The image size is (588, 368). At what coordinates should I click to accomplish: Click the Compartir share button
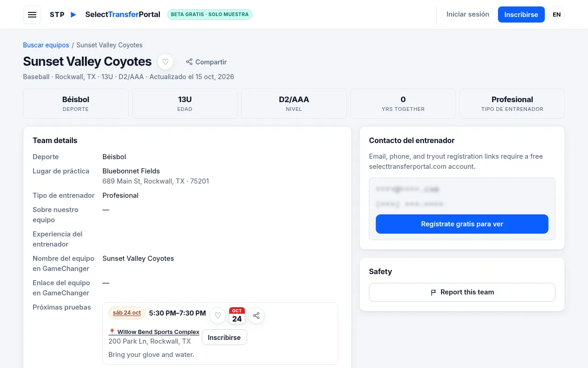206,62
